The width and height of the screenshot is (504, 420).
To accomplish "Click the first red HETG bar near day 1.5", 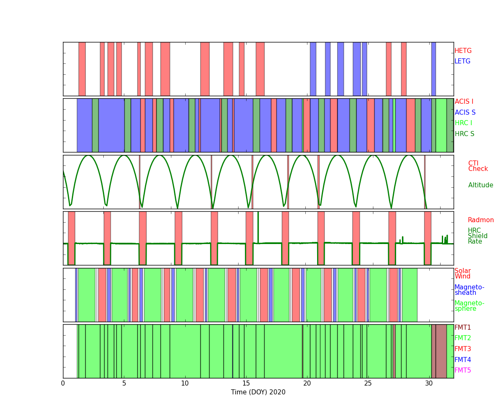I will [x=82, y=69].
